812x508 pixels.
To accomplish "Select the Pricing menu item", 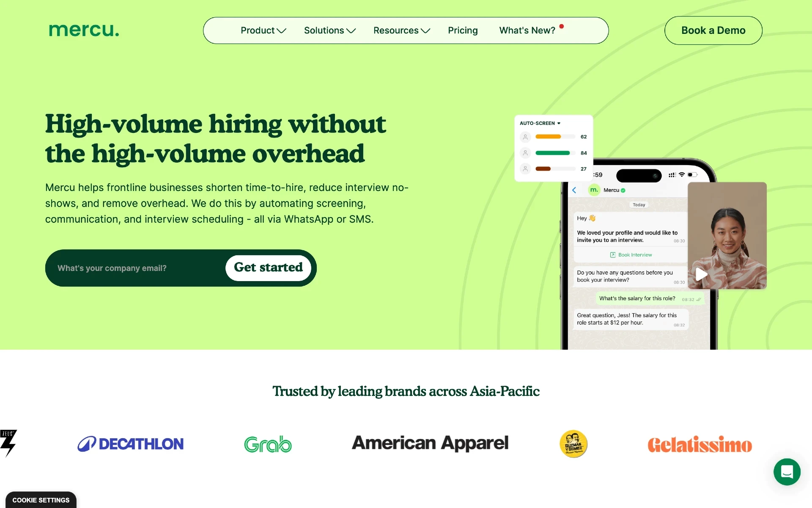I will pyautogui.click(x=463, y=30).
